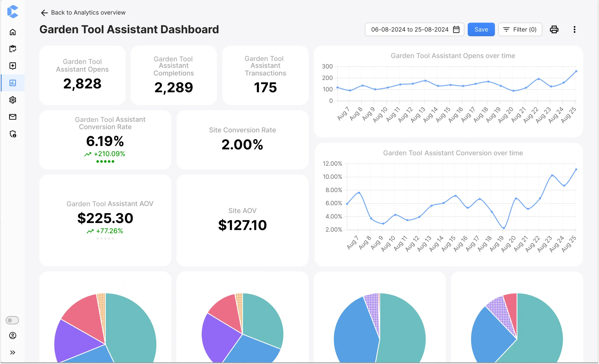Open the three-dot overflow menu
599x364 pixels.
pyautogui.click(x=574, y=29)
